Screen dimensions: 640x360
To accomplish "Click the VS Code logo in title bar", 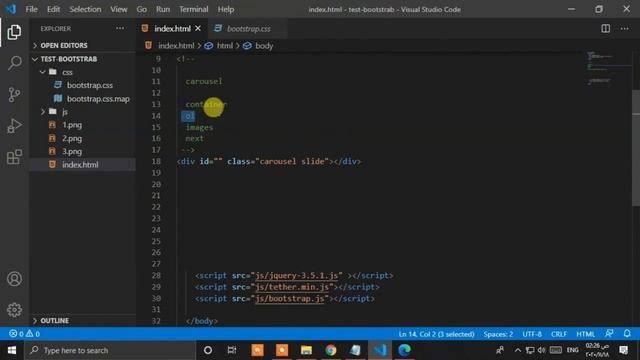I will click(x=10, y=9).
